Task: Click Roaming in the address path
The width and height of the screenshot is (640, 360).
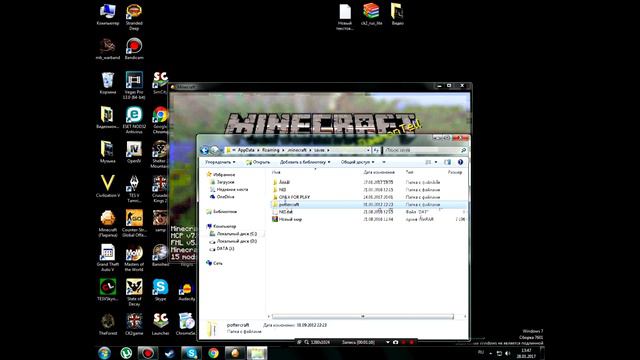Action: click(x=271, y=150)
